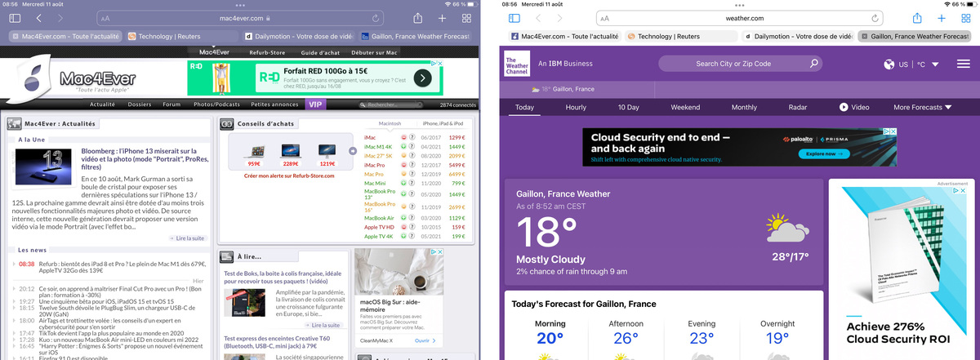Open Guide d'achat top link

[322, 52]
